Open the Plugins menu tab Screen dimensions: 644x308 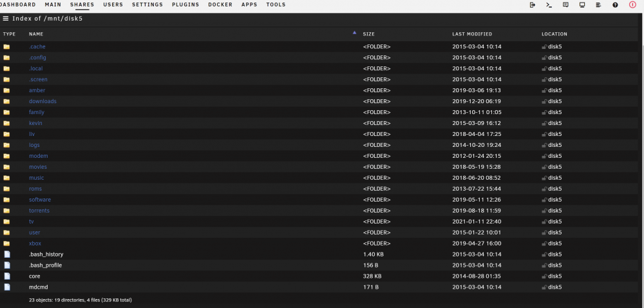[x=185, y=5]
